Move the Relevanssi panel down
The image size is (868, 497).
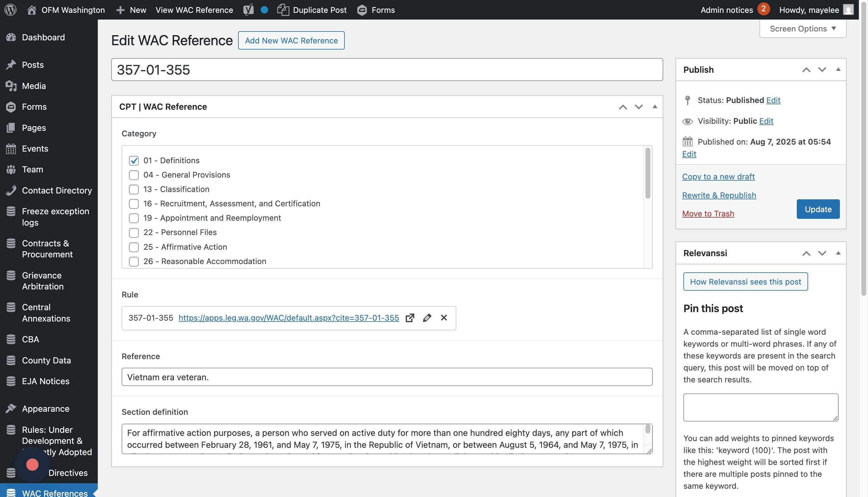click(822, 253)
